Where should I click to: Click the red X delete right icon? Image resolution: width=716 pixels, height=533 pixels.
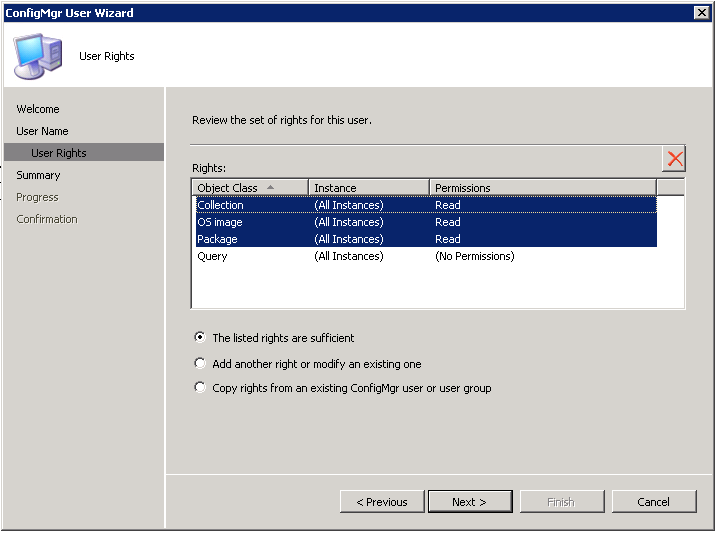[x=674, y=159]
